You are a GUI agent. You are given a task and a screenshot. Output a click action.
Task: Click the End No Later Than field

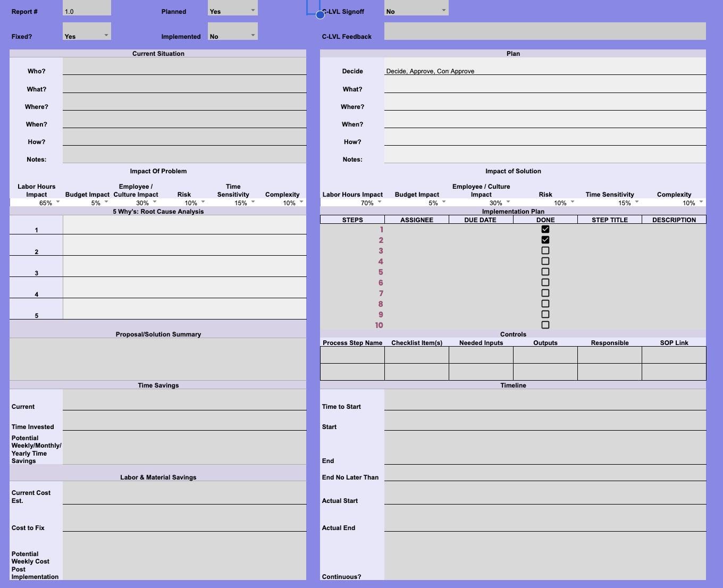(x=545, y=473)
